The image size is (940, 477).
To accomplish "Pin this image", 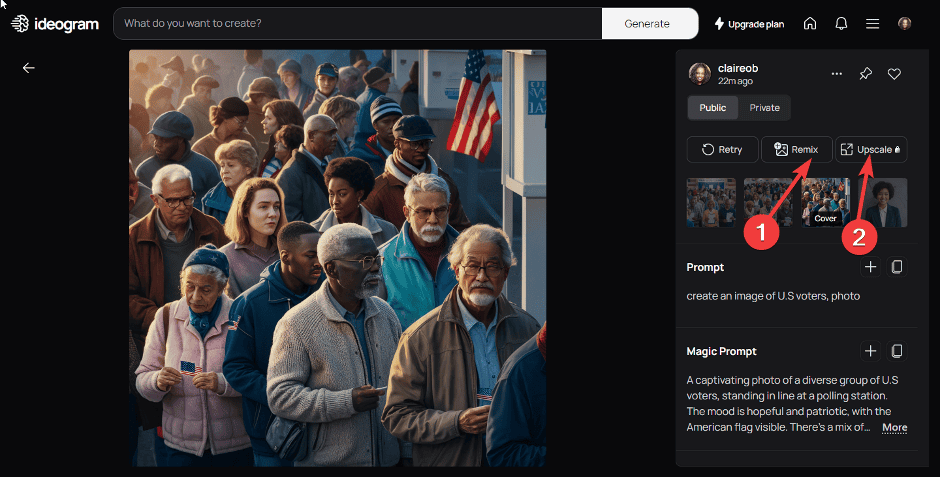I will [866, 74].
